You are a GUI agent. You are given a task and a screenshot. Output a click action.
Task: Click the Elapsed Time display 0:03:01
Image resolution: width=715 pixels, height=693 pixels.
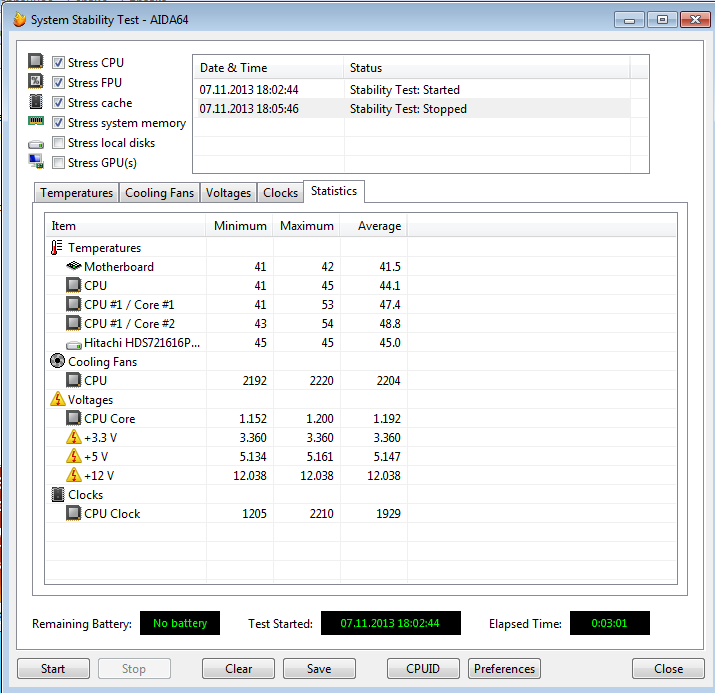point(610,623)
